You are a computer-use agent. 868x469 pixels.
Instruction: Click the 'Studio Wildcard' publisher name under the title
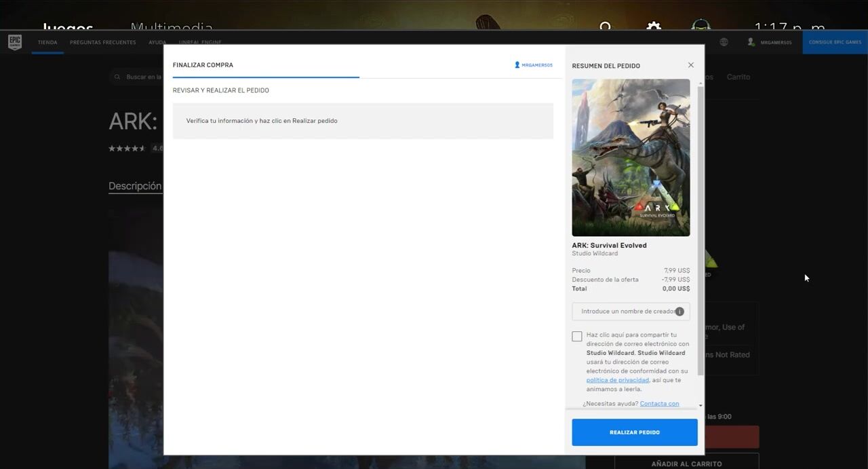tap(595, 254)
